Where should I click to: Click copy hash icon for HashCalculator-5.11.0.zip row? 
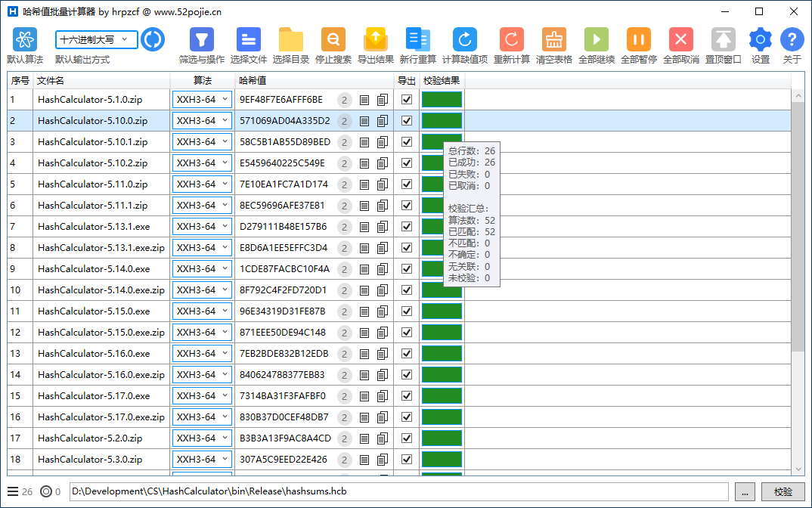pyautogui.click(x=383, y=184)
